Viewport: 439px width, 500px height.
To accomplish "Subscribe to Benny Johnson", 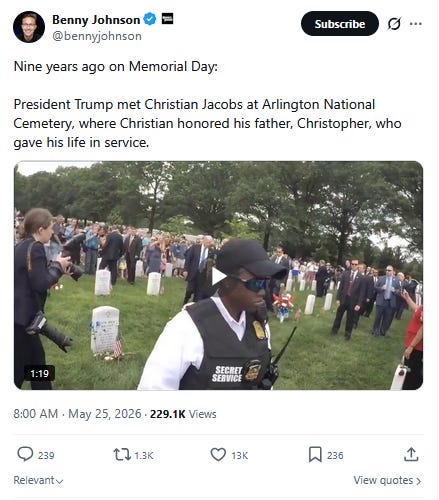I will point(340,24).
